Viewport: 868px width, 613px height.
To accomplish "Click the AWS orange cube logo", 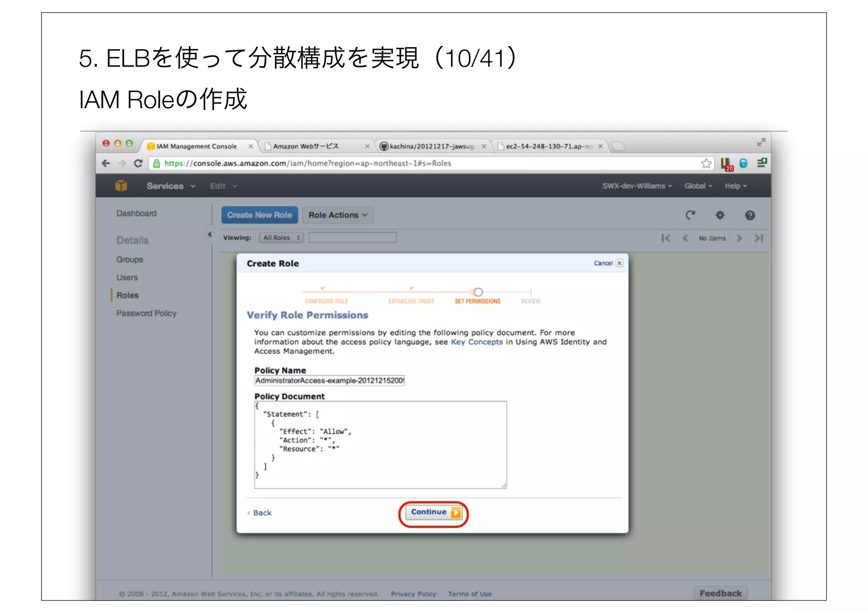I will (x=121, y=186).
